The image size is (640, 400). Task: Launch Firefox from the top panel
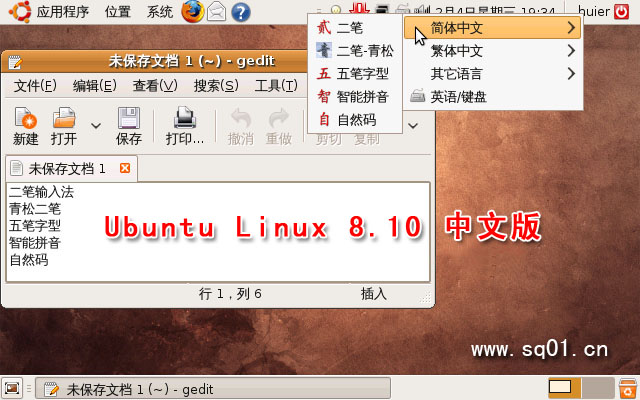tap(193, 12)
